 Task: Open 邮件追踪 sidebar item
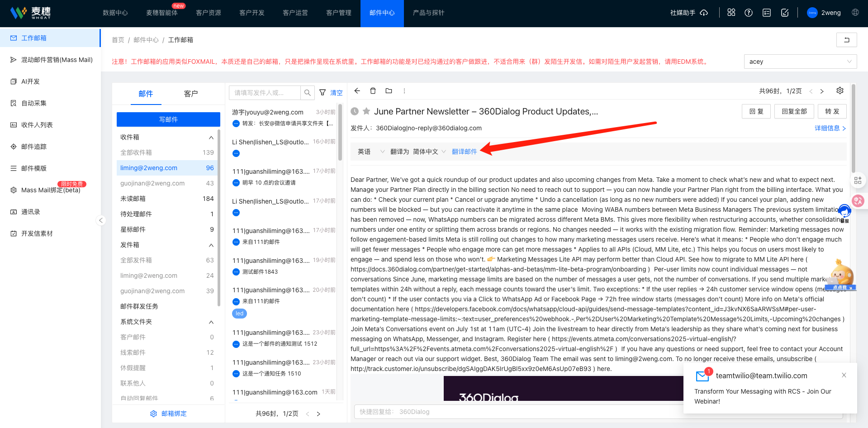click(x=50, y=147)
